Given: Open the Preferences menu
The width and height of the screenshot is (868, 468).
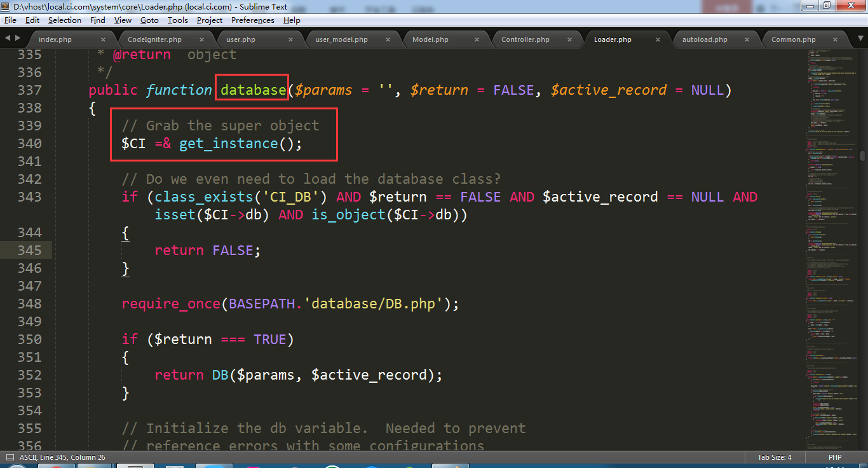Looking at the screenshot, I should coord(252,20).
